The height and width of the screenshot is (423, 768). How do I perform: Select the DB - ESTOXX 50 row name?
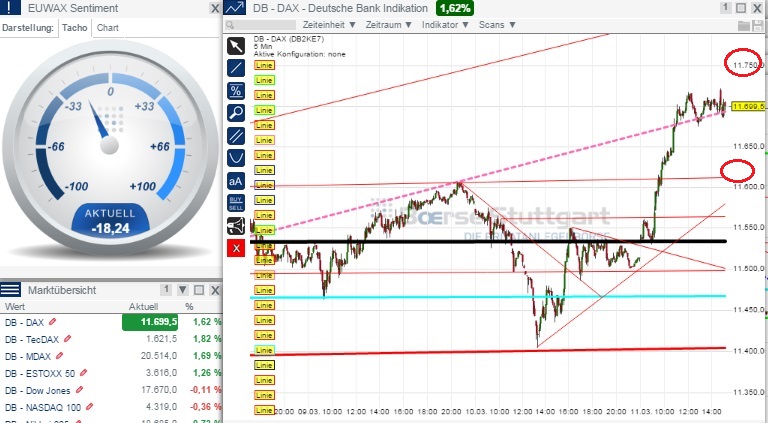[x=40, y=374]
